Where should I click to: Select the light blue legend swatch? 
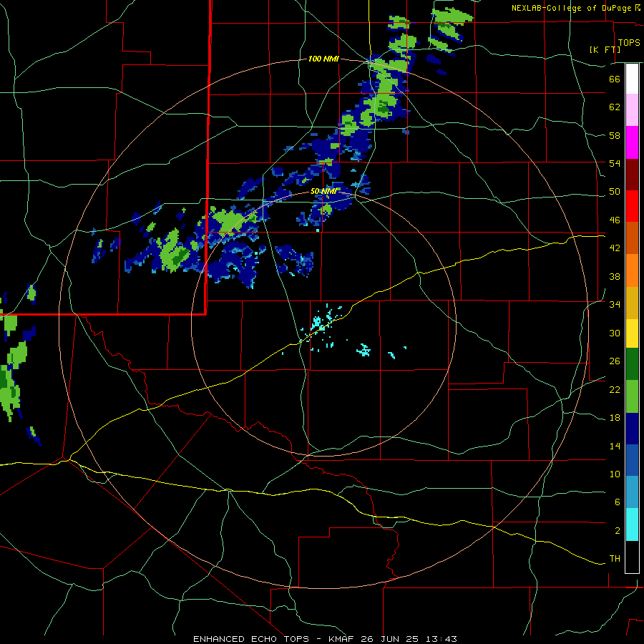click(632, 492)
